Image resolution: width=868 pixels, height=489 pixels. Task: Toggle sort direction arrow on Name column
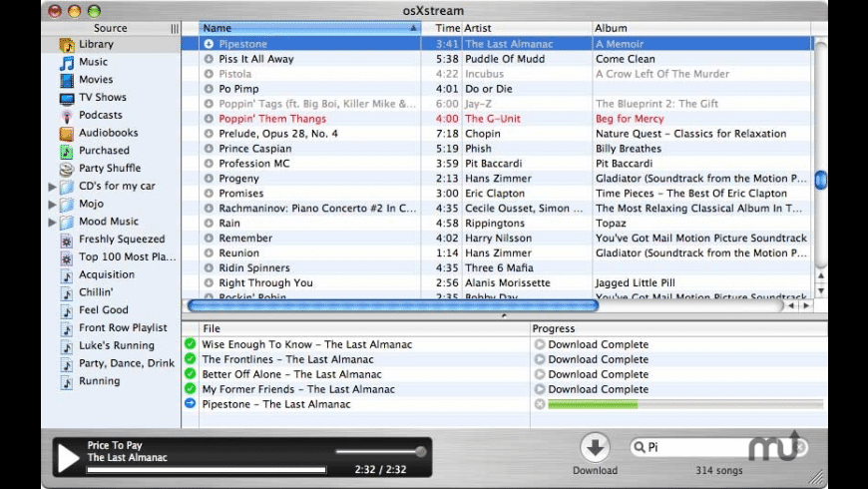click(x=413, y=28)
